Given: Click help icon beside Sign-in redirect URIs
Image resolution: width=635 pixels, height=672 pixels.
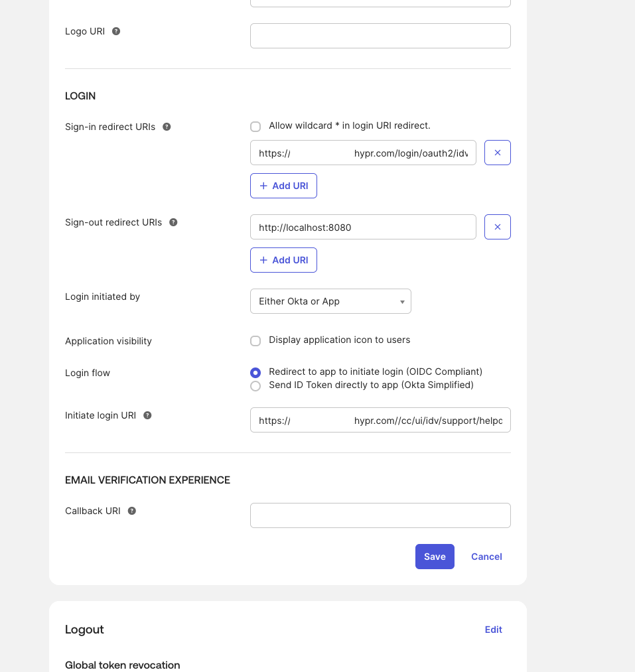Looking at the screenshot, I should point(167,127).
